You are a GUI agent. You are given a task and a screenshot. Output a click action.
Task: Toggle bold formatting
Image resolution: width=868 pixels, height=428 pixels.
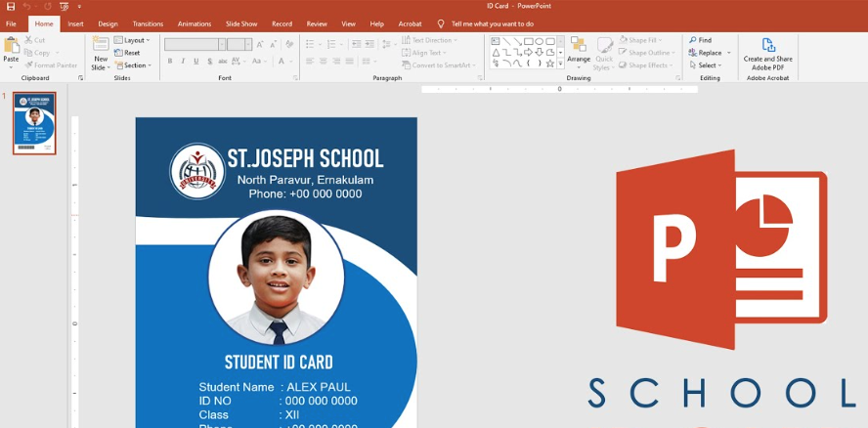point(170,61)
